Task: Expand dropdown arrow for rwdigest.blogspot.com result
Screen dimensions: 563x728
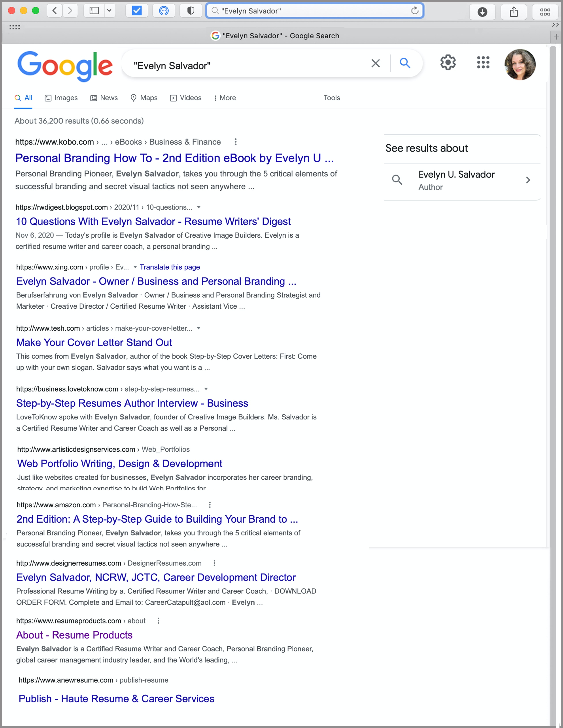Action: coord(199,207)
